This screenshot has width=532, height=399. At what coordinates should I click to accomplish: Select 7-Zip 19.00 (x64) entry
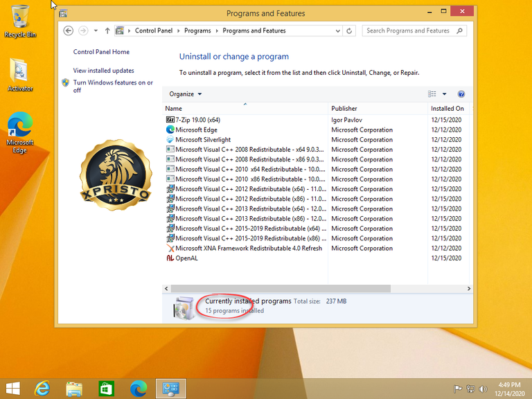click(x=317, y=120)
